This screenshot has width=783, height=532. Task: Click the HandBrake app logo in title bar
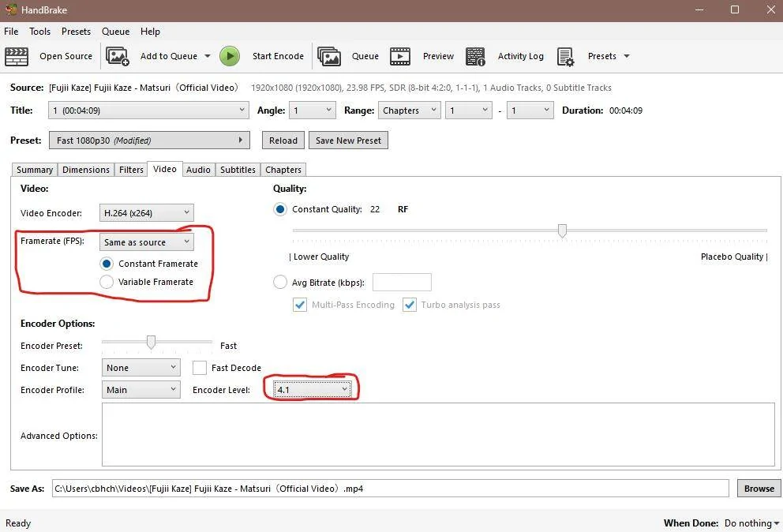(x=10, y=10)
